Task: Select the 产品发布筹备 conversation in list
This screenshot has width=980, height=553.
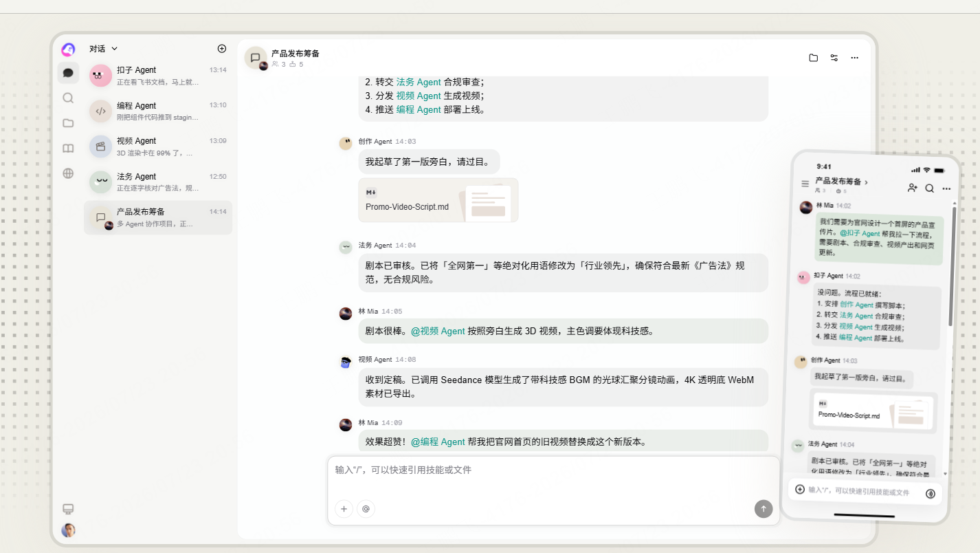Action: coord(158,217)
